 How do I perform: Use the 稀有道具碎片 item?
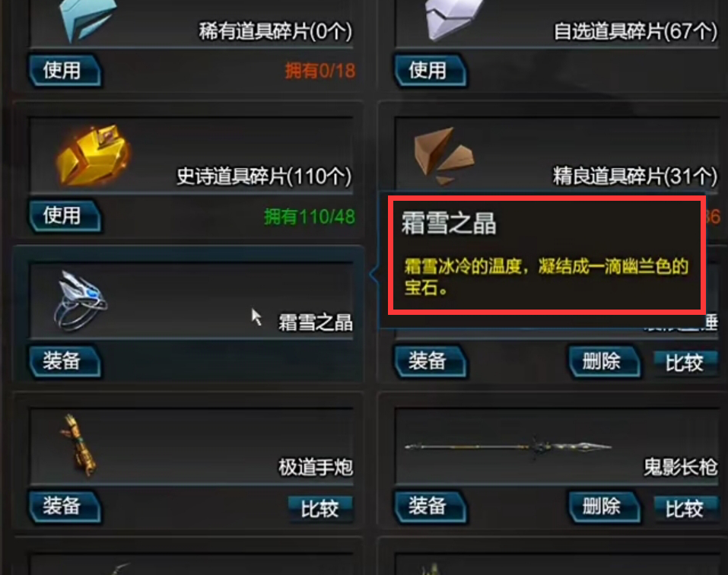coord(65,71)
